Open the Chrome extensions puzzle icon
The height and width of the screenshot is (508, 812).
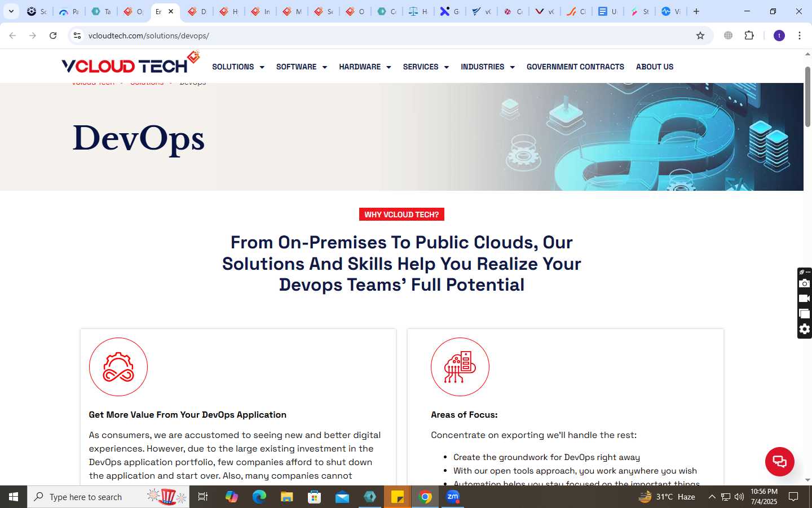tap(749, 36)
